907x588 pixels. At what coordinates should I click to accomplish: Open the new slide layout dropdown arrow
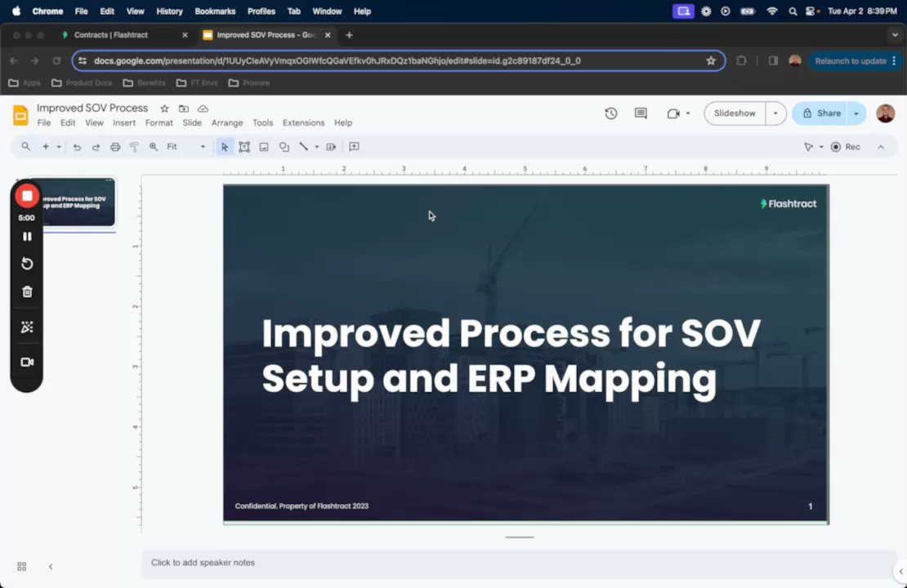click(58, 147)
